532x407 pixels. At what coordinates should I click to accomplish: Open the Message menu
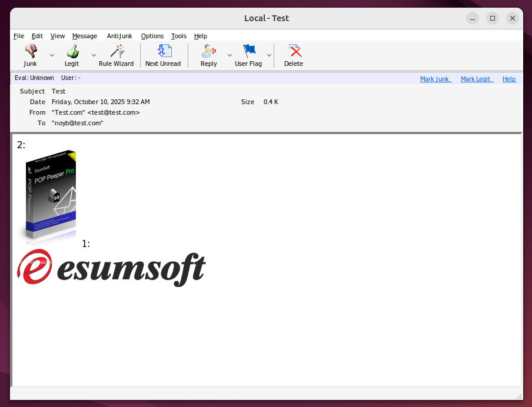pyautogui.click(x=85, y=36)
